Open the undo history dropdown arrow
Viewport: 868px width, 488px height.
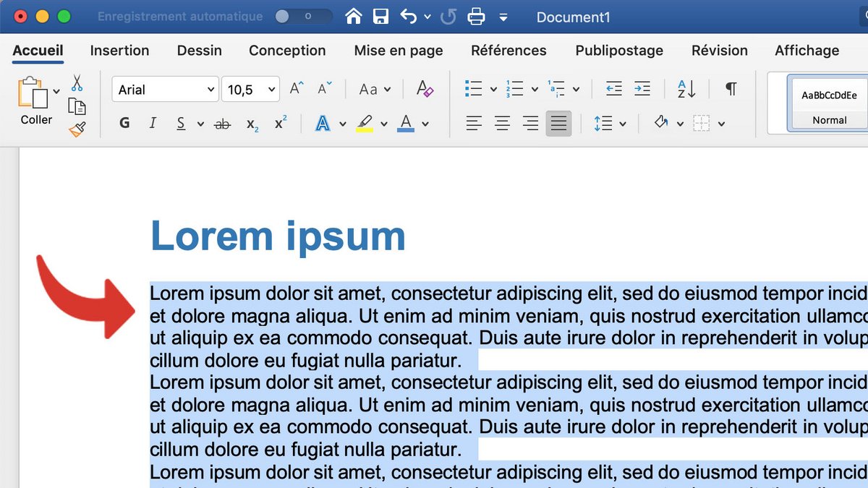[x=427, y=17]
